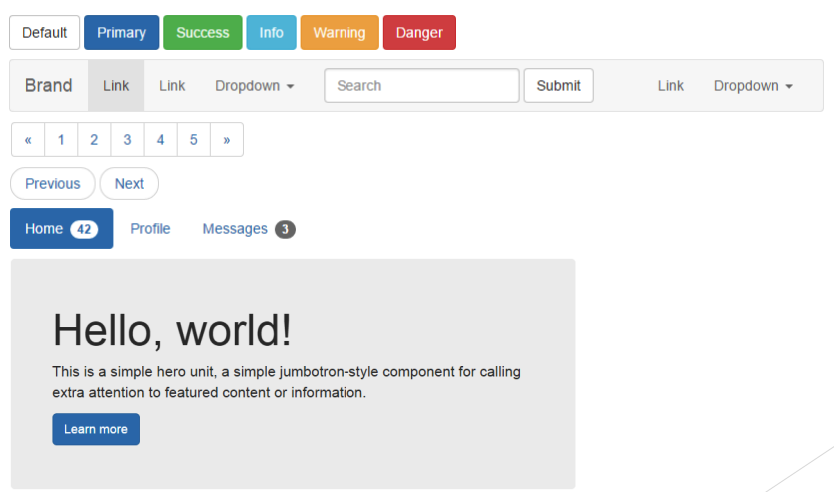Focus the Search input field

(421, 86)
